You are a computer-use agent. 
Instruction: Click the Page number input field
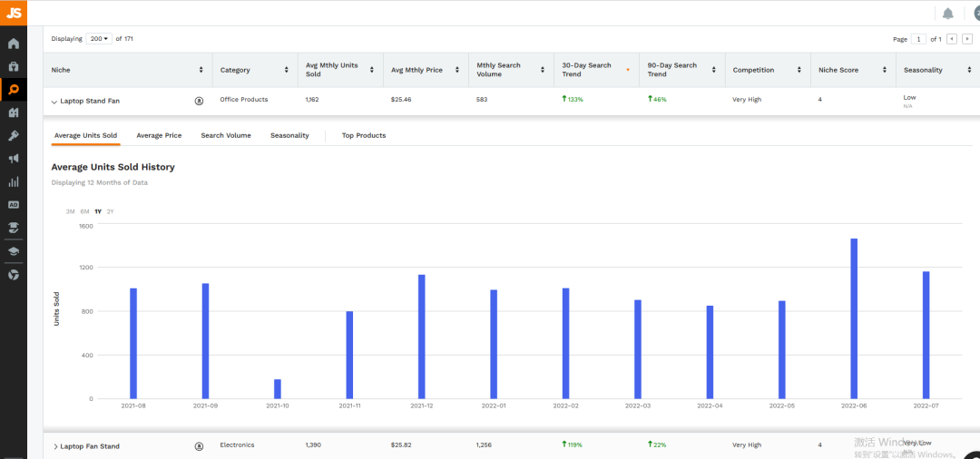point(918,39)
